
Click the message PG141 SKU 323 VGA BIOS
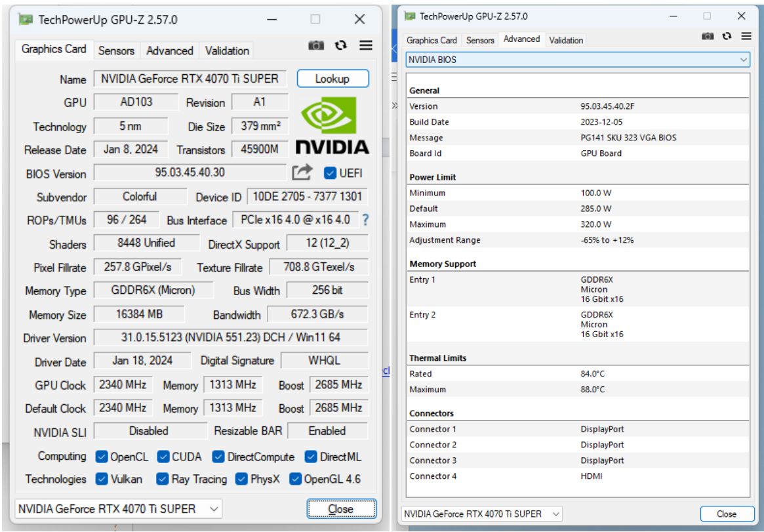[x=628, y=137]
